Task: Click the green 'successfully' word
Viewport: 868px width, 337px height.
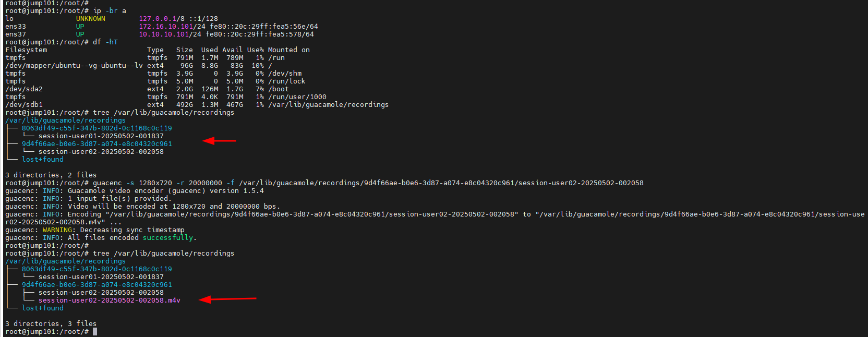Action: 168,238
